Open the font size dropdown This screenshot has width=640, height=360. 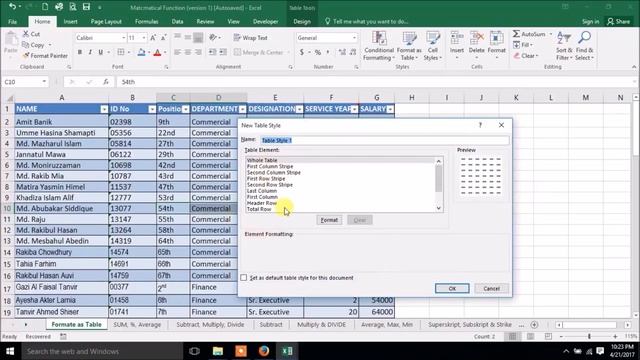pyautogui.click(x=144, y=38)
